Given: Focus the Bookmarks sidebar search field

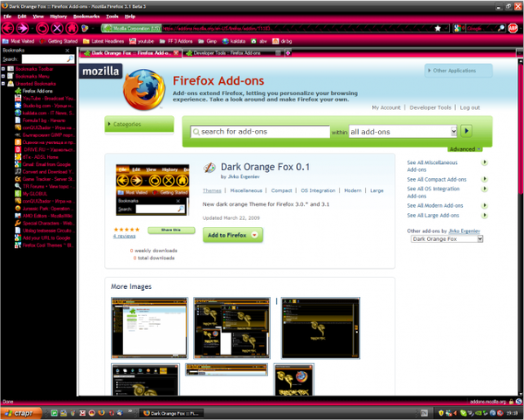Looking at the screenshot, I should tap(48, 59).
